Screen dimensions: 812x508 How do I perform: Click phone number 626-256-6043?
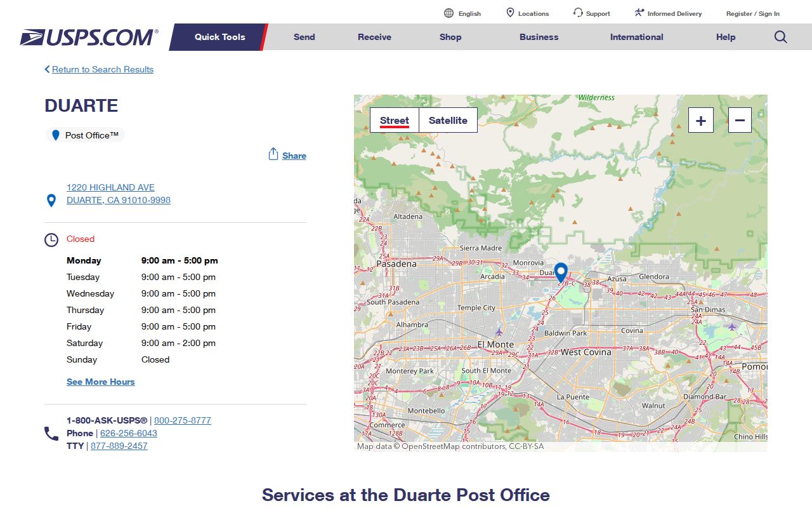click(x=129, y=433)
